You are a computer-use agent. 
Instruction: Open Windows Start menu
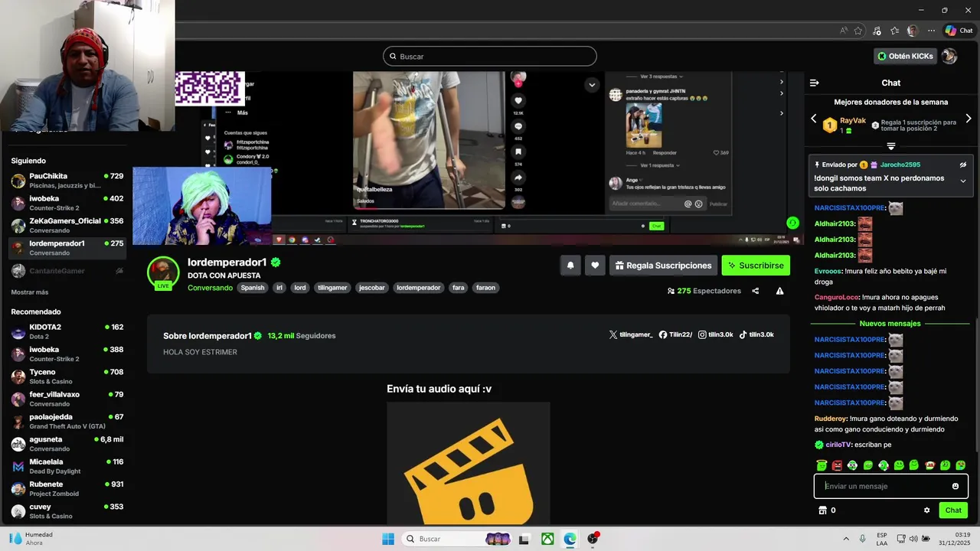[x=388, y=539]
